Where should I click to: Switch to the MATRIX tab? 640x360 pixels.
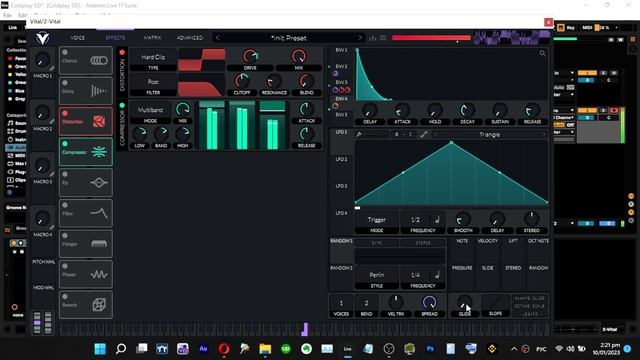tap(152, 38)
